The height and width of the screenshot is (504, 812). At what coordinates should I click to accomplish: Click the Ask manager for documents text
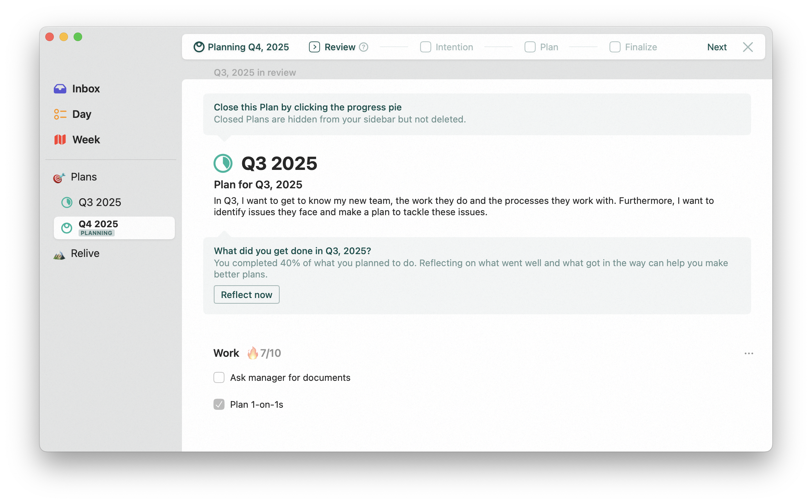[290, 378]
